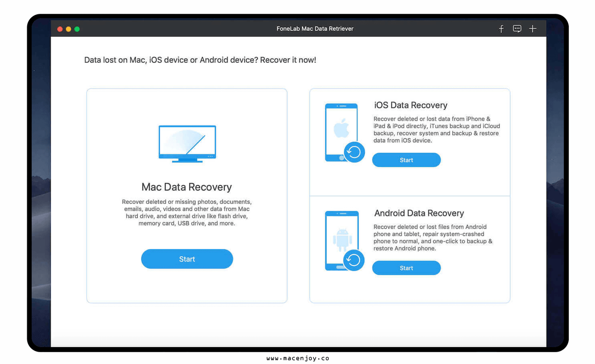Image resolution: width=595 pixels, height=364 pixels.
Task: Click the Android Data Recovery heading
Action: [x=419, y=213]
